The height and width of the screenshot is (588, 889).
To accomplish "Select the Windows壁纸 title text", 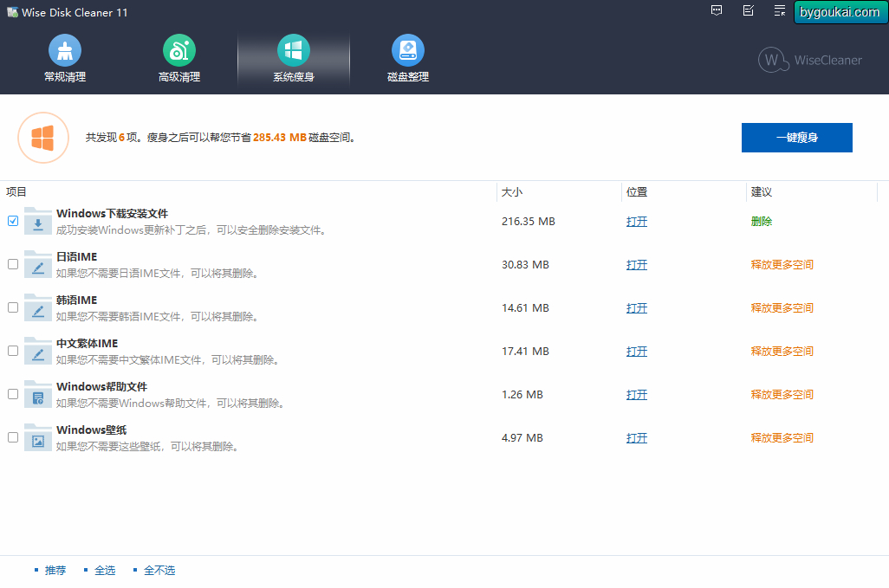I will coord(91,430).
